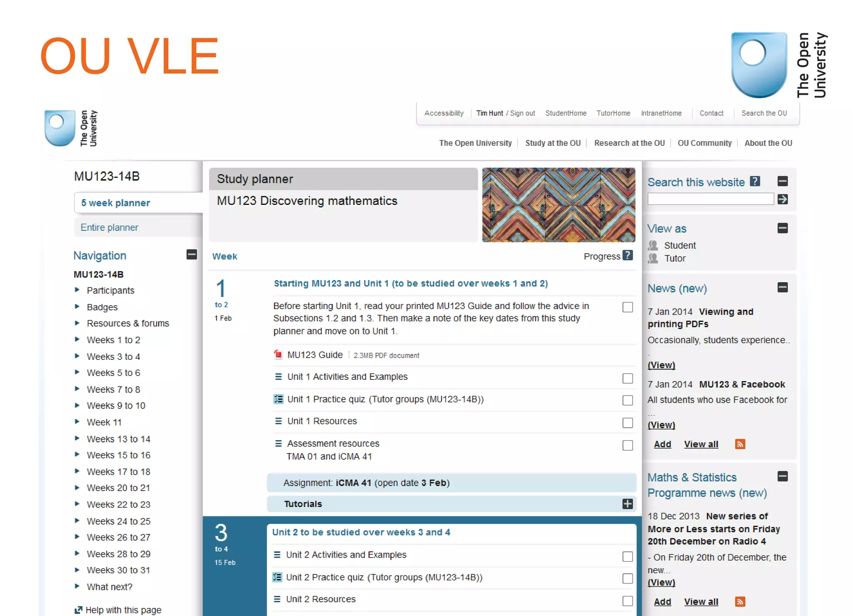Viewport: 853px width, 616px height.
Task: Collapse the Navigation block
Action: (x=192, y=254)
